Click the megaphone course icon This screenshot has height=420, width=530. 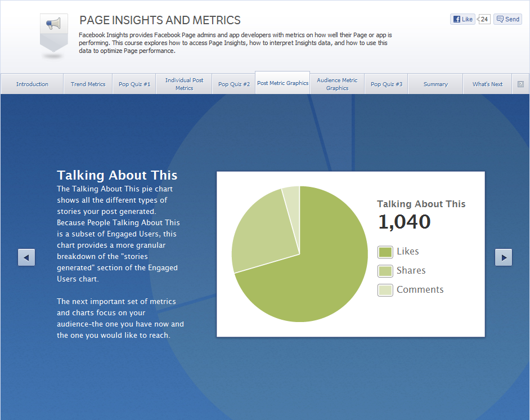pyautogui.click(x=54, y=33)
